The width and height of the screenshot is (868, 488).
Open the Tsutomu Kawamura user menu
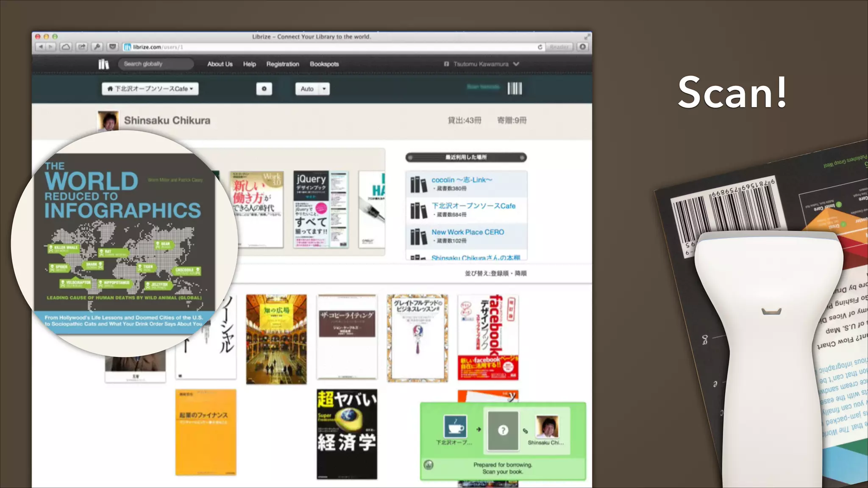pyautogui.click(x=481, y=64)
